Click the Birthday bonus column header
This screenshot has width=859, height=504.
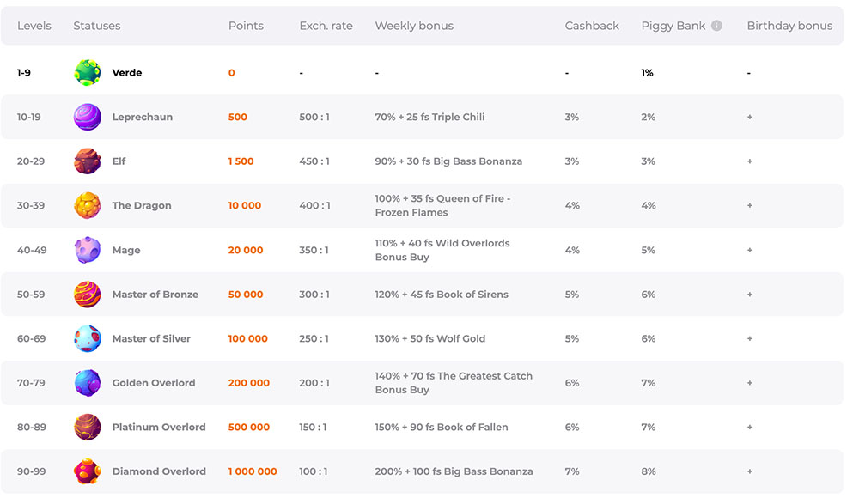tap(789, 26)
